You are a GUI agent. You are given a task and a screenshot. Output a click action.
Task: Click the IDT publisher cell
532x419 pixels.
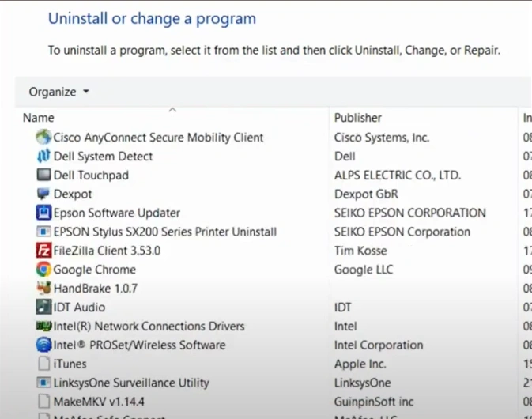pyautogui.click(x=343, y=307)
